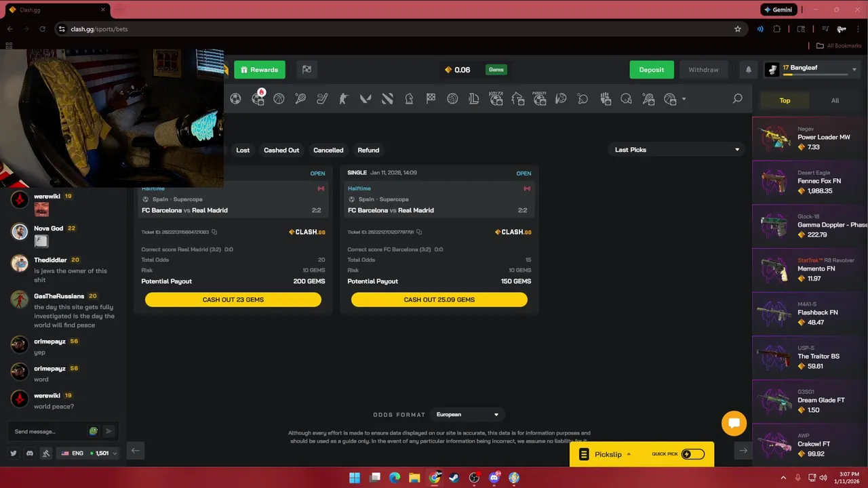Viewport: 868px width, 488px height.
Task: Open Discord from the taskbar
Action: coord(494,478)
